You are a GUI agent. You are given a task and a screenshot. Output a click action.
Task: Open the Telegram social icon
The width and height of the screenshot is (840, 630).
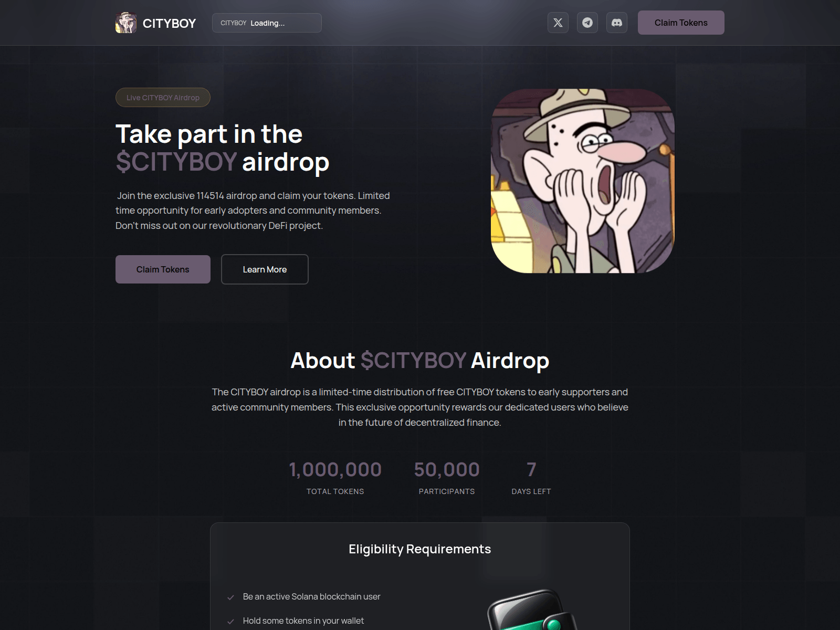587,23
